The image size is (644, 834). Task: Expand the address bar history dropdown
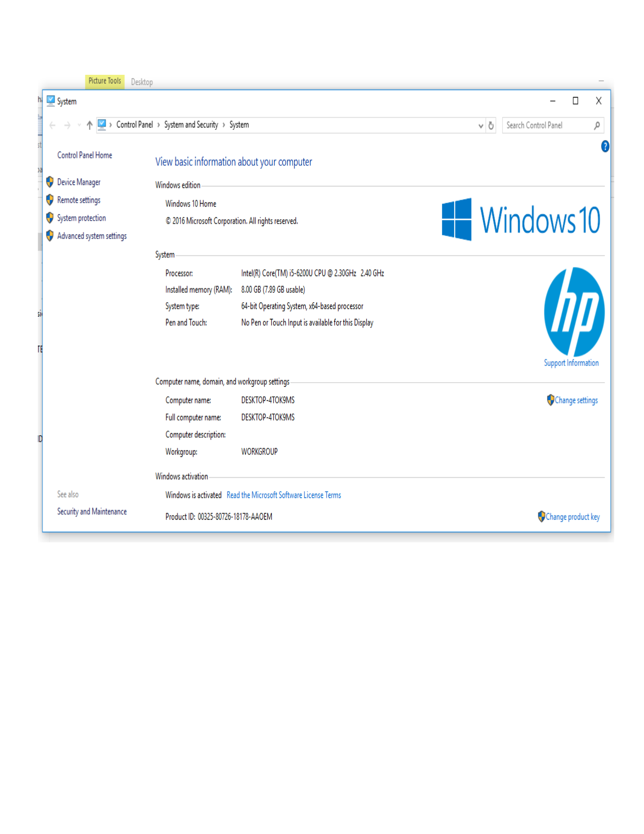pos(481,126)
